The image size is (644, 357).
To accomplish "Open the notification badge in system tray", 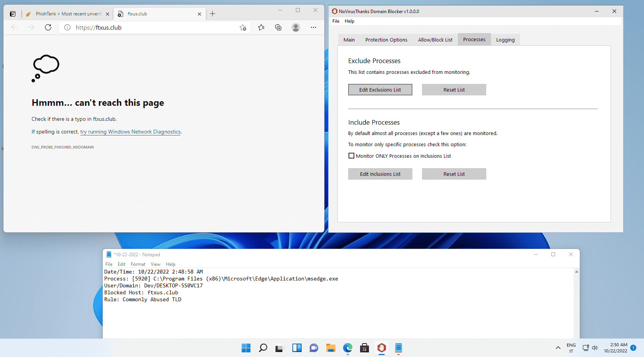I will (x=633, y=348).
